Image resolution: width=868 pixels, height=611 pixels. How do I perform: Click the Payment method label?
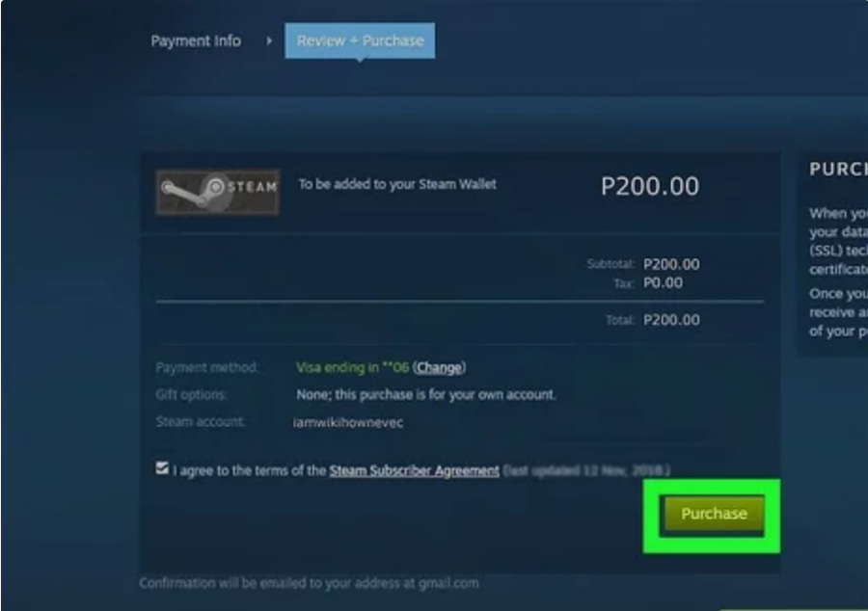pos(207,368)
